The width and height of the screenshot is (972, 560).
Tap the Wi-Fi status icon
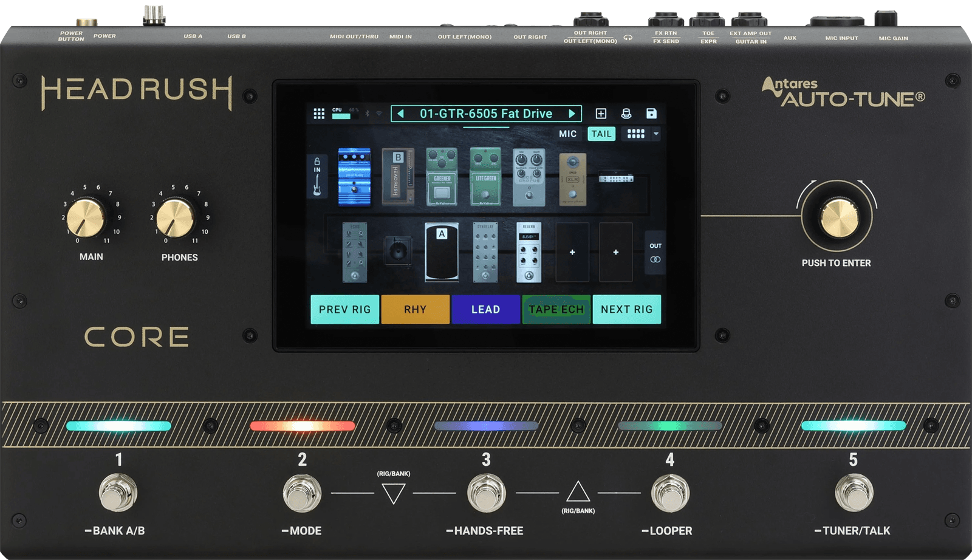(x=379, y=114)
